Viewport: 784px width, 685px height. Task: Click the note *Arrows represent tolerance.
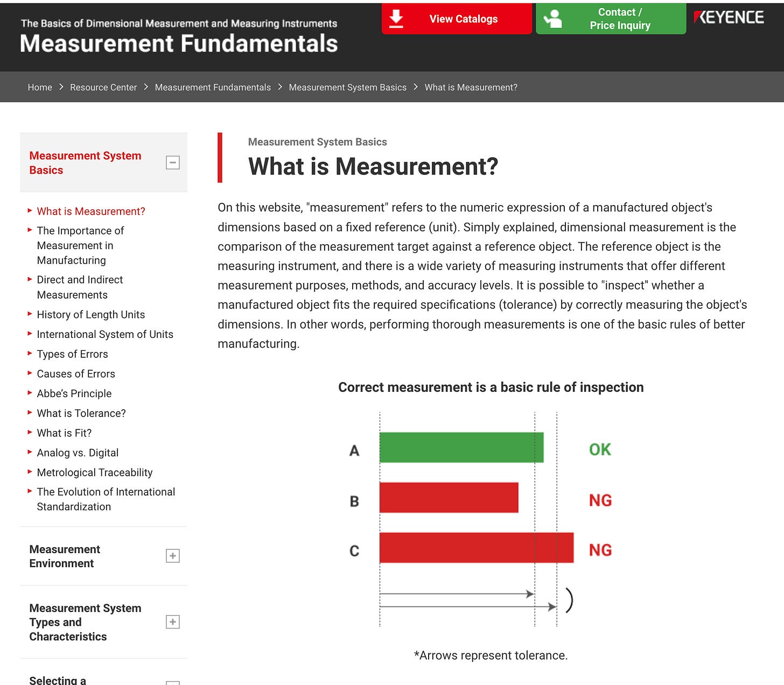point(491,655)
